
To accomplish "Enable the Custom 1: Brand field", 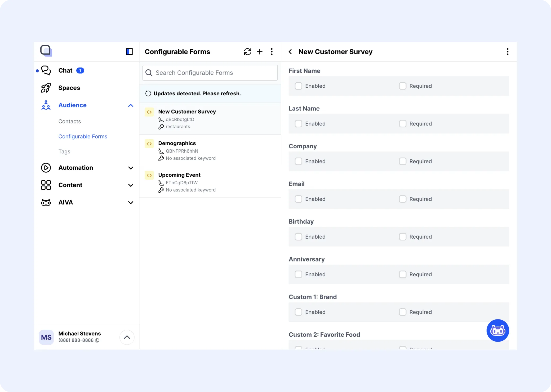I will point(299,312).
